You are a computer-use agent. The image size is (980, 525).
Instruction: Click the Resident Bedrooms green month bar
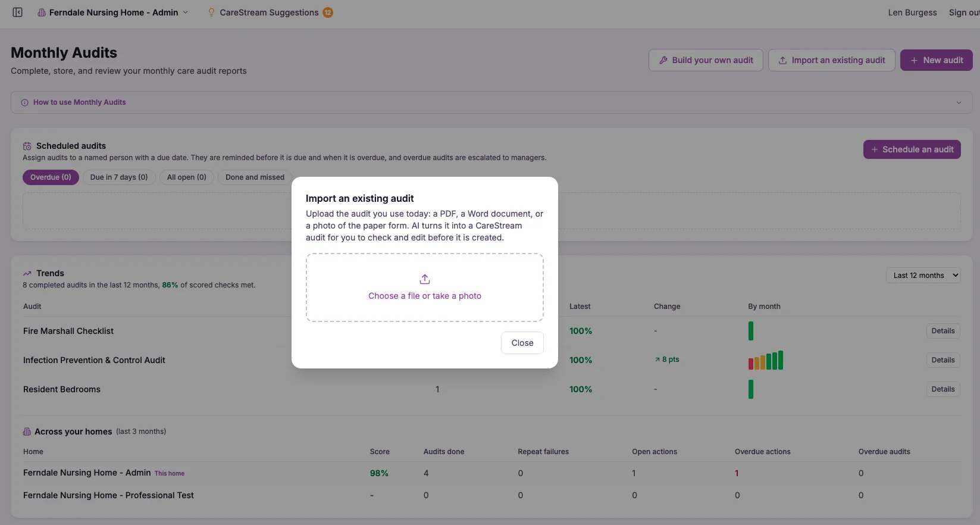751,389
